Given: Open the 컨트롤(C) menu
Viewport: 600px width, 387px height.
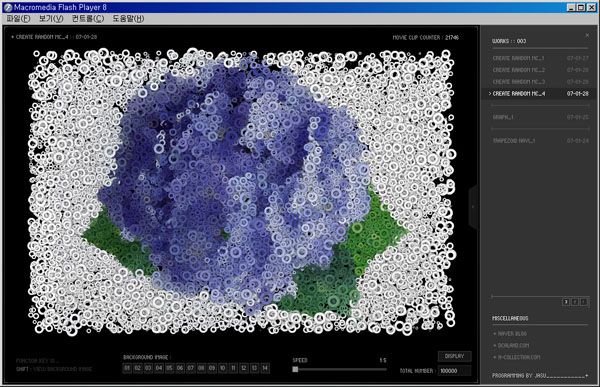Looking at the screenshot, I should [88, 18].
